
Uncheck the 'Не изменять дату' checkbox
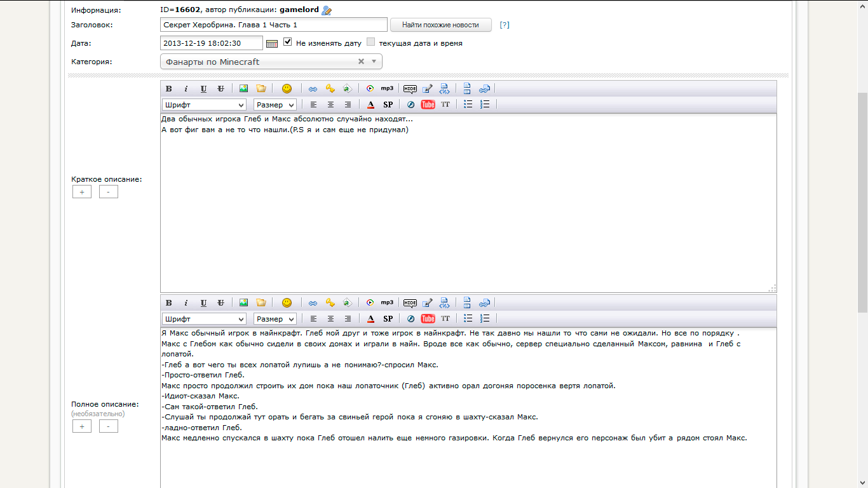pos(288,43)
